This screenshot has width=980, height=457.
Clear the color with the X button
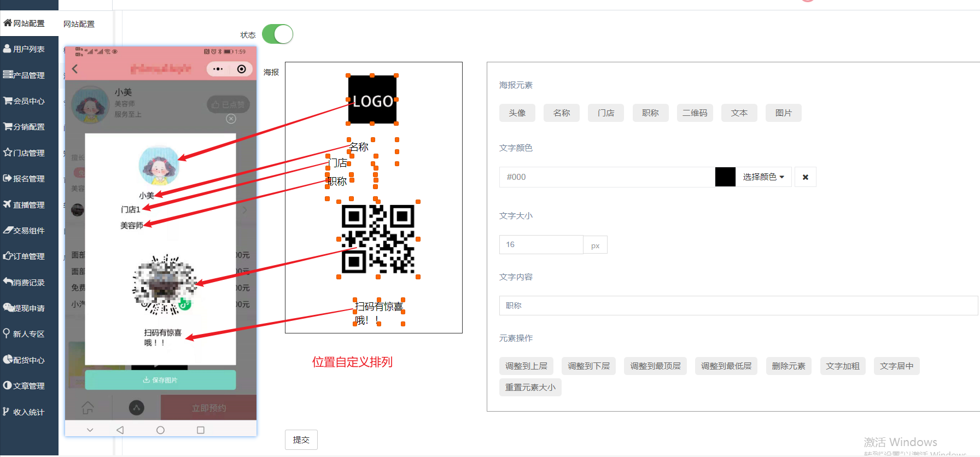(806, 177)
